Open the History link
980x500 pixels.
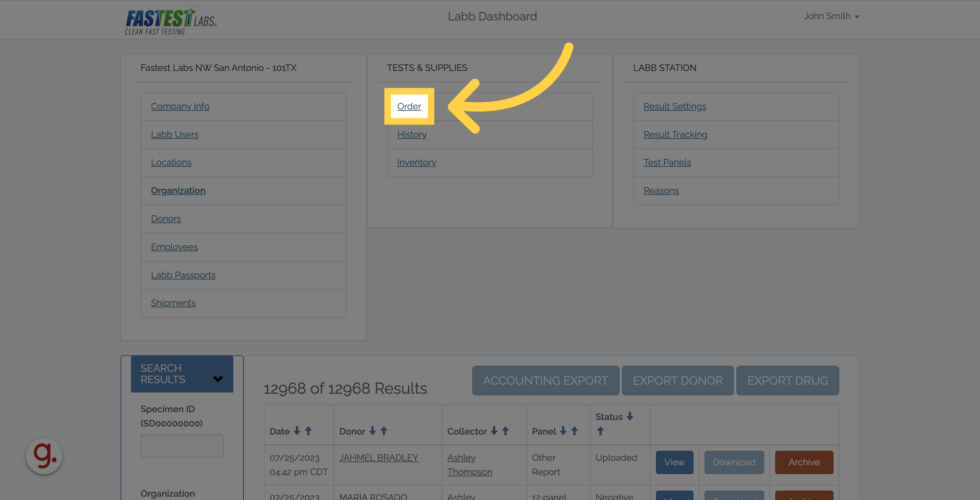pyautogui.click(x=412, y=135)
